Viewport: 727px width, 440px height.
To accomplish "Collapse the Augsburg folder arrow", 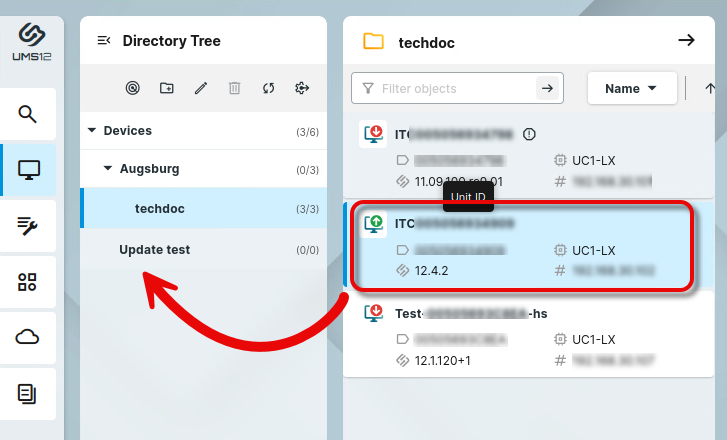I will click(108, 168).
